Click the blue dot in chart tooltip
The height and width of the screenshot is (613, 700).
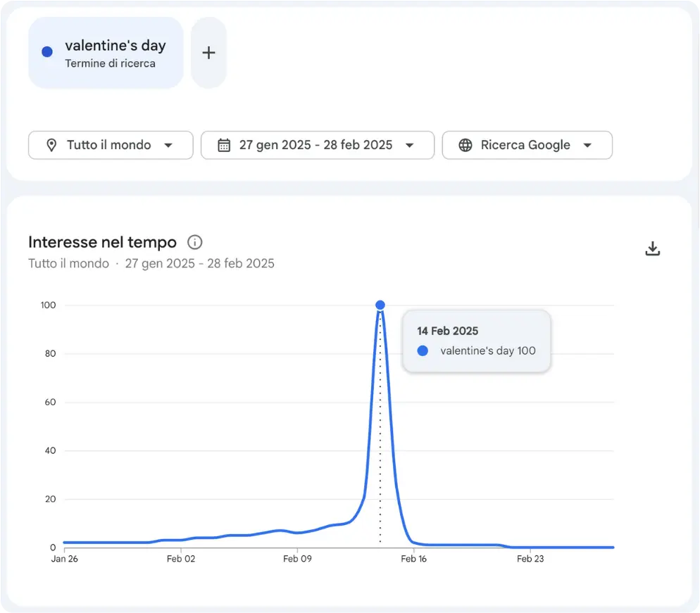[423, 350]
